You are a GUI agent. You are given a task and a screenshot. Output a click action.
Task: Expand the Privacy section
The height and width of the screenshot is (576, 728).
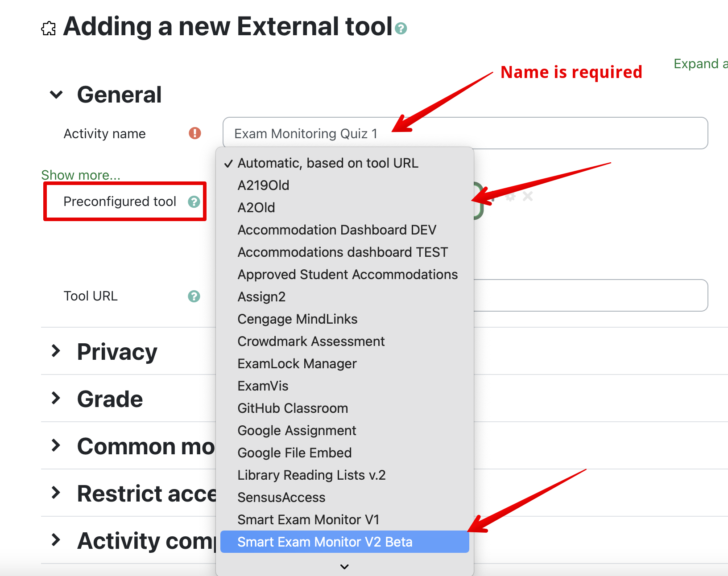tap(56, 351)
